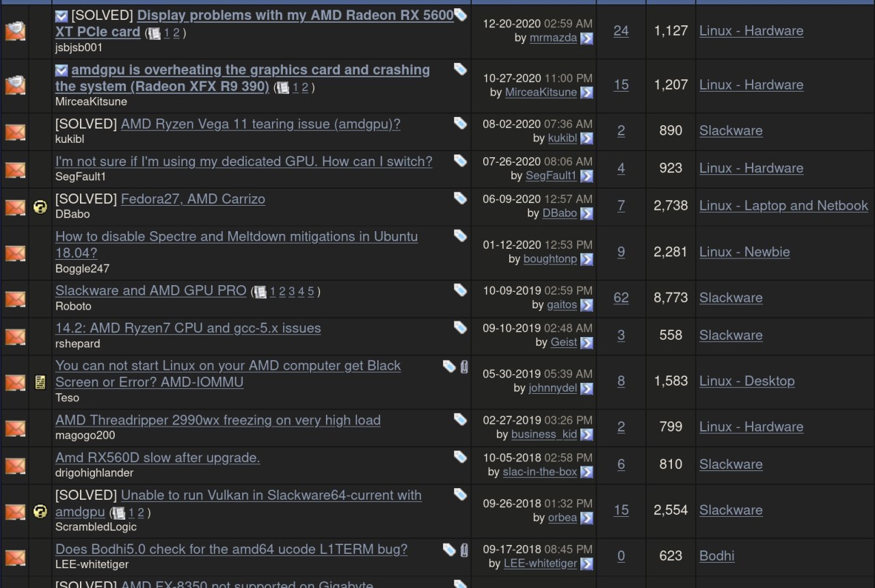This screenshot has width=875, height=588.
Task: Open Linux - Desktop forum link
Action: tap(747, 381)
